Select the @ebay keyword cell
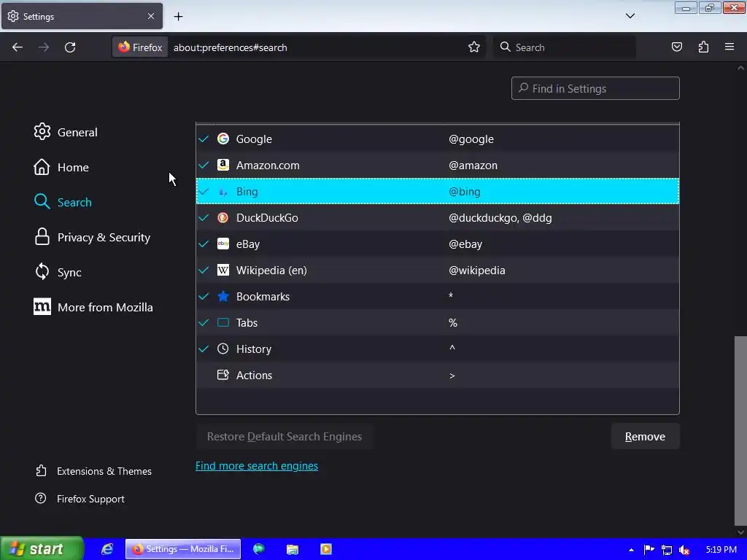 click(x=465, y=244)
